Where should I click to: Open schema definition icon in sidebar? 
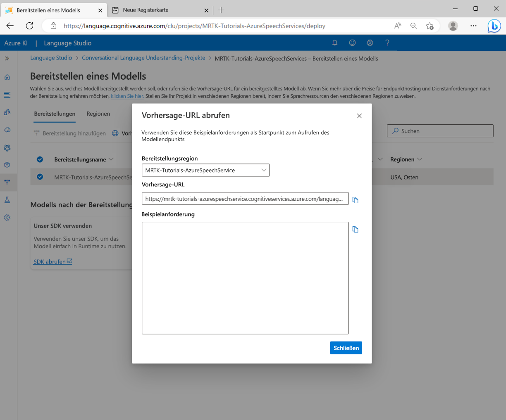click(7, 95)
